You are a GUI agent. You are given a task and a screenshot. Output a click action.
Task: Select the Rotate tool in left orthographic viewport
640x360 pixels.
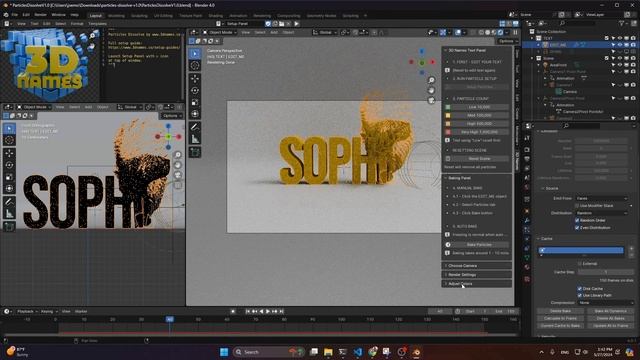click(9, 165)
